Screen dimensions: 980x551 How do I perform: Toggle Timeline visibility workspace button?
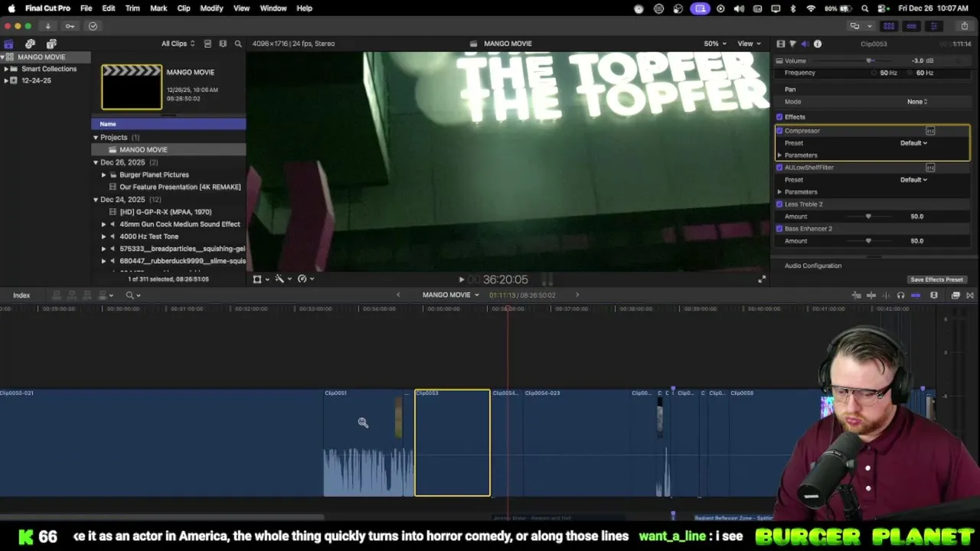(911, 26)
